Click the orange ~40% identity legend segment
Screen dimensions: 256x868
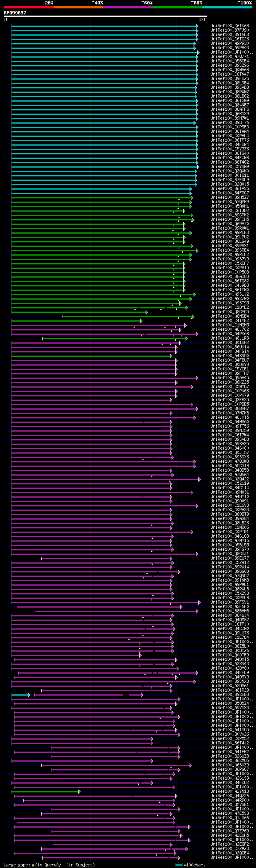pos(78,7)
